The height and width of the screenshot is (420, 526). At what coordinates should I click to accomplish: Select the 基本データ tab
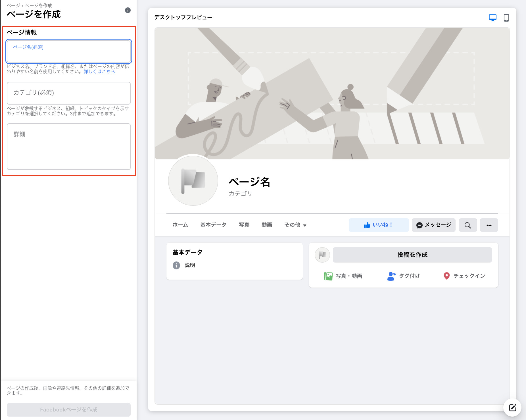pos(213,225)
